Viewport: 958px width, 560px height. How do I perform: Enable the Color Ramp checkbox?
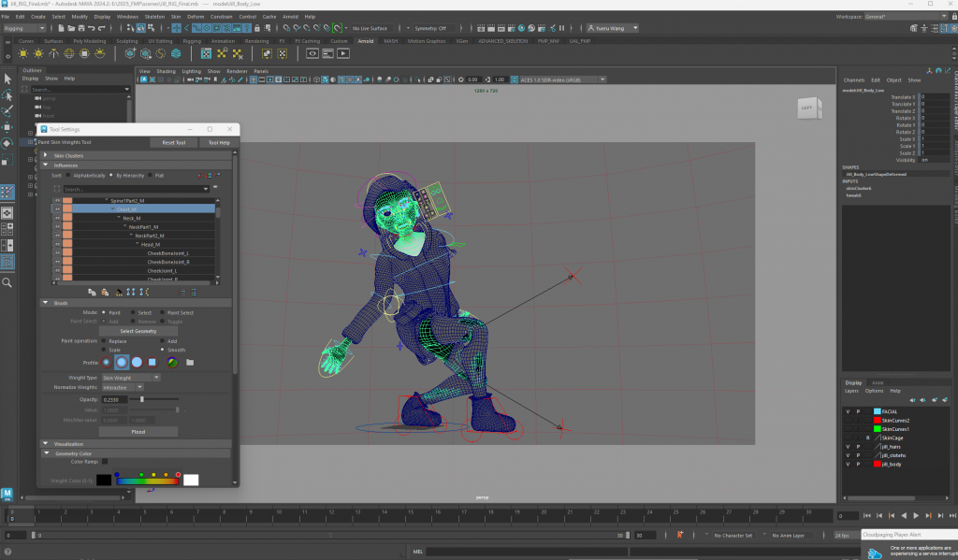point(105,461)
